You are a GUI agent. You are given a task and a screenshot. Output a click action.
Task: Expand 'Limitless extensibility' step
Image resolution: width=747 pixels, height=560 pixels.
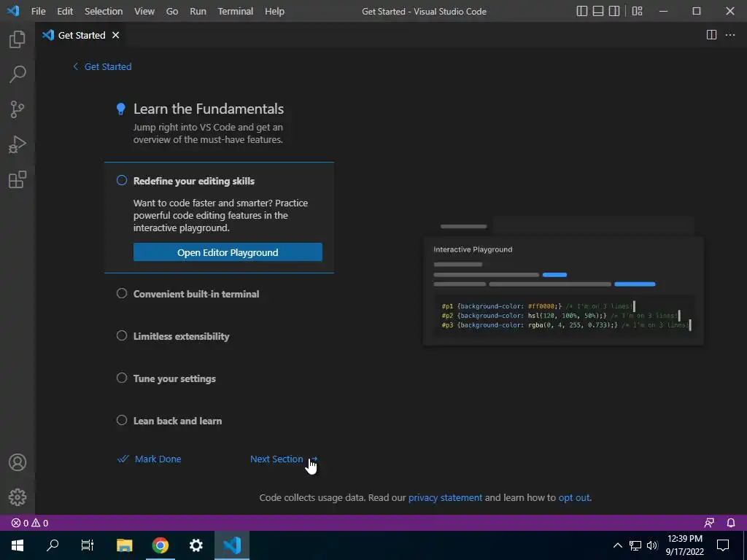click(181, 336)
